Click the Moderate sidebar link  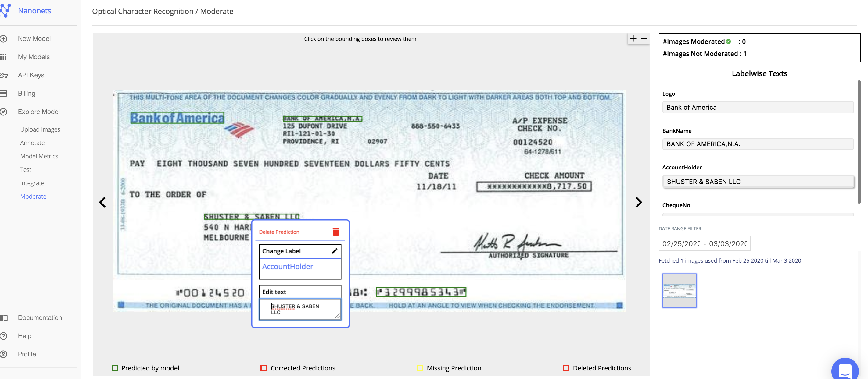pyautogui.click(x=33, y=197)
